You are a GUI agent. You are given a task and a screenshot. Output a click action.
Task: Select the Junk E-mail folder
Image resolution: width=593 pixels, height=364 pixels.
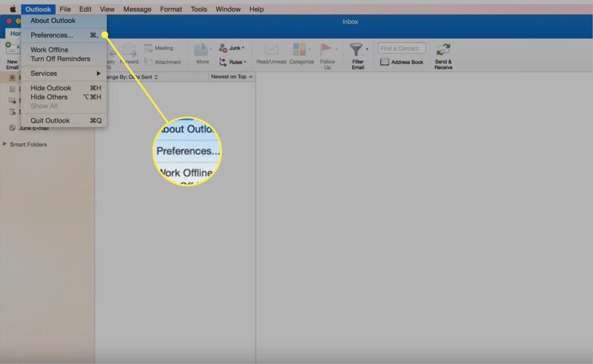pos(34,128)
